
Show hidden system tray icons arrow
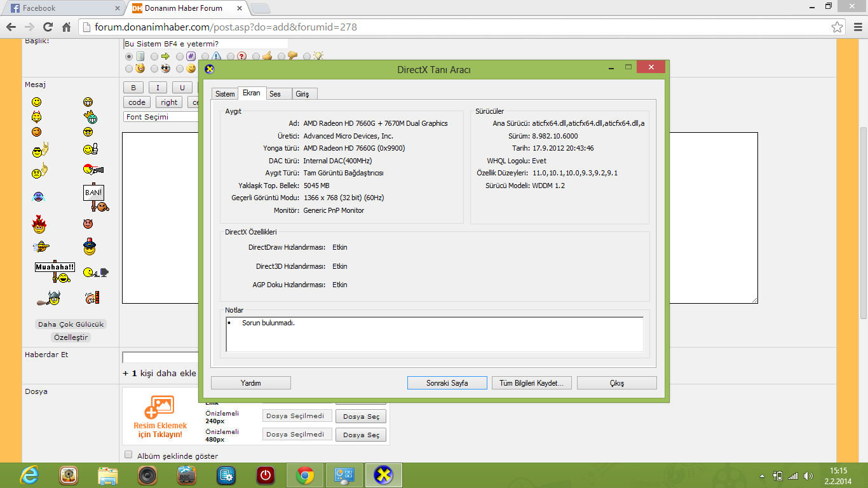click(762, 475)
